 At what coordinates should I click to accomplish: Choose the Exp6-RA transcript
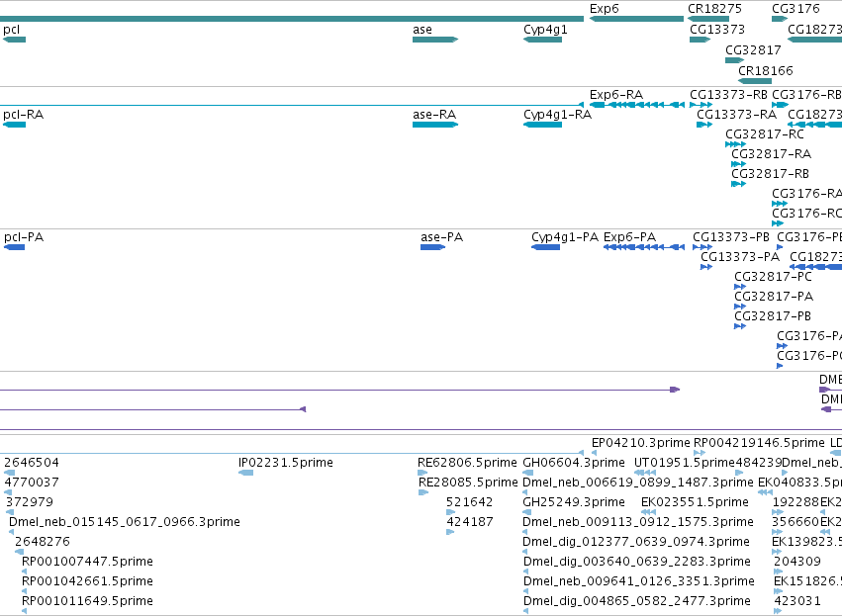click(x=636, y=105)
